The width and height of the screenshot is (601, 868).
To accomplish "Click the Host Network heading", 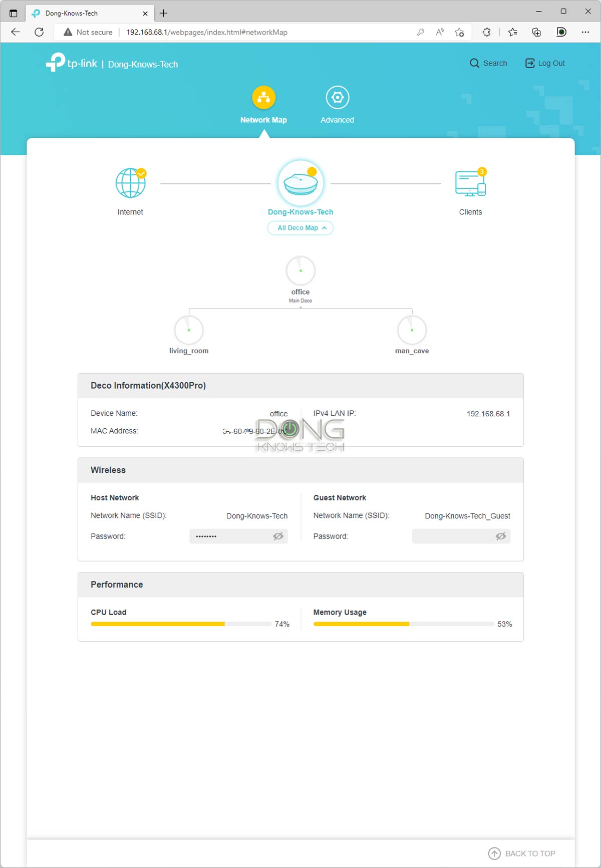I will coord(115,497).
